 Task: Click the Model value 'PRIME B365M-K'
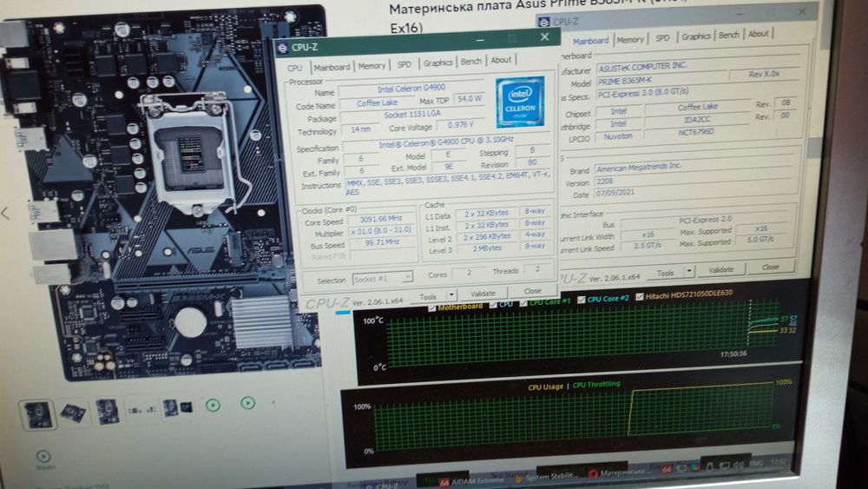coord(659,81)
